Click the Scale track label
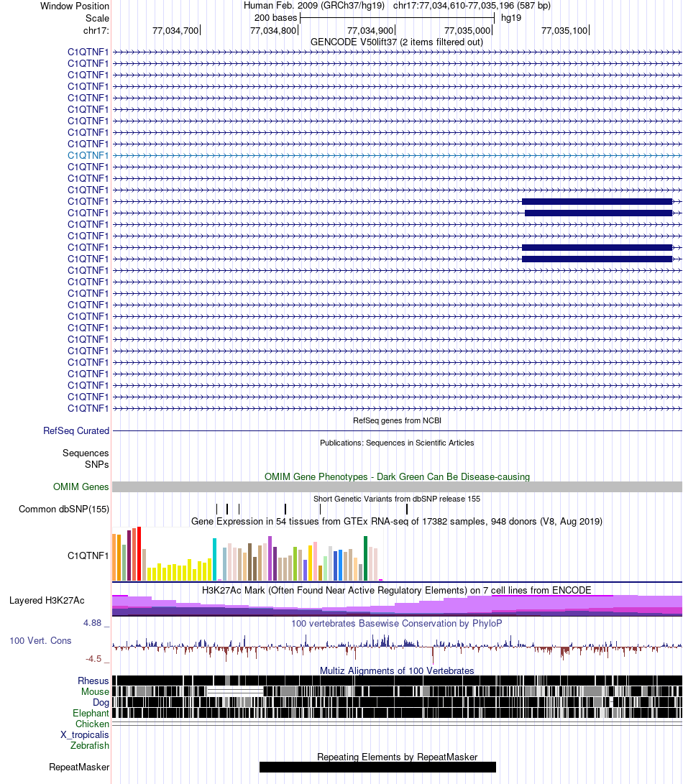The image size is (683, 784). (97, 19)
